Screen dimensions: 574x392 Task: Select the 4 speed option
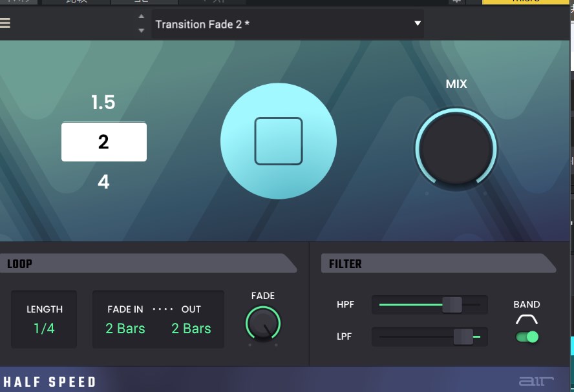103,182
